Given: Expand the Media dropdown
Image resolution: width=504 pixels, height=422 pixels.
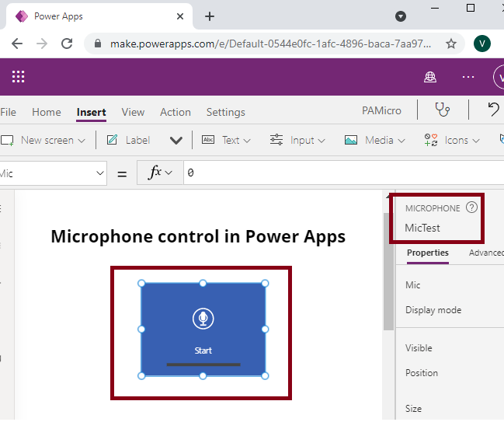Looking at the screenshot, I should 401,141.
